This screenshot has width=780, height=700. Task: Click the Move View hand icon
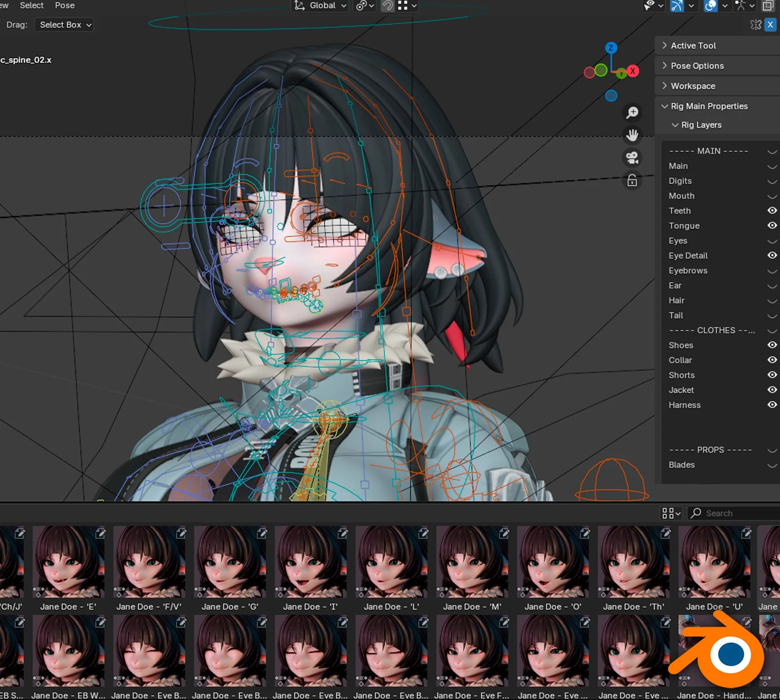pos(632,135)
